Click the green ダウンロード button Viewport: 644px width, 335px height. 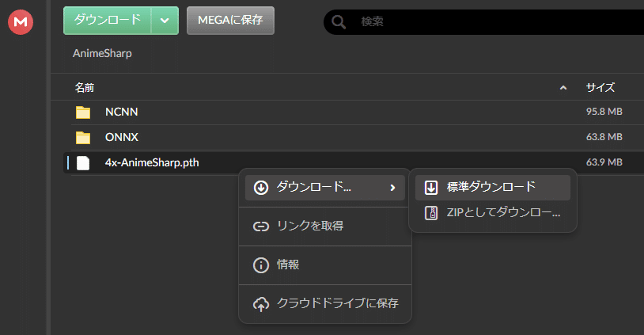click(x=107, y=21)
